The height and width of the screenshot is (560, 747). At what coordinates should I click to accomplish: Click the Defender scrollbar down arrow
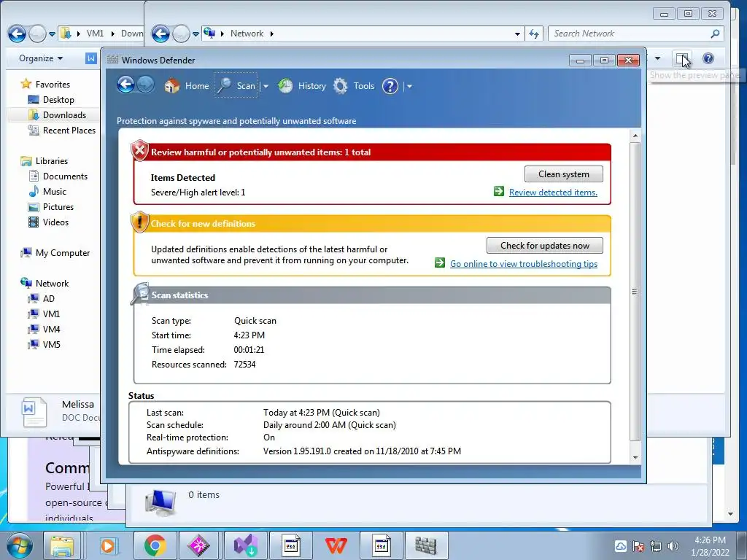point(635,458)
